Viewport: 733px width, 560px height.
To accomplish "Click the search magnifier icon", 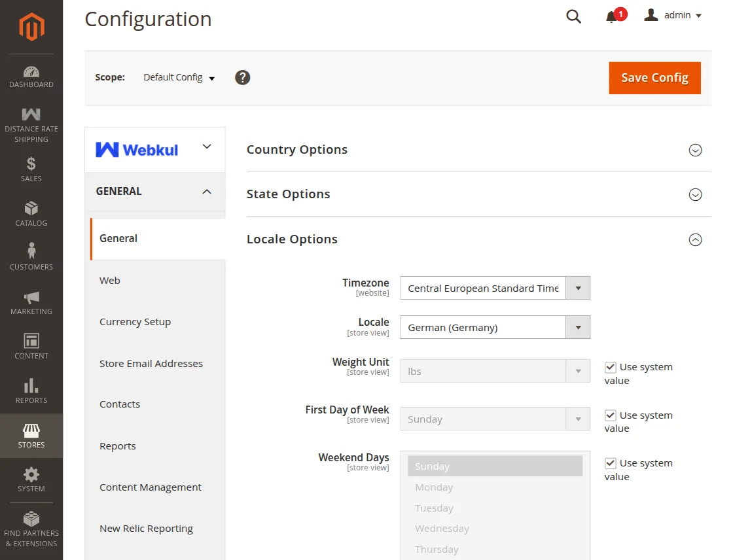I will click(573, 16).
